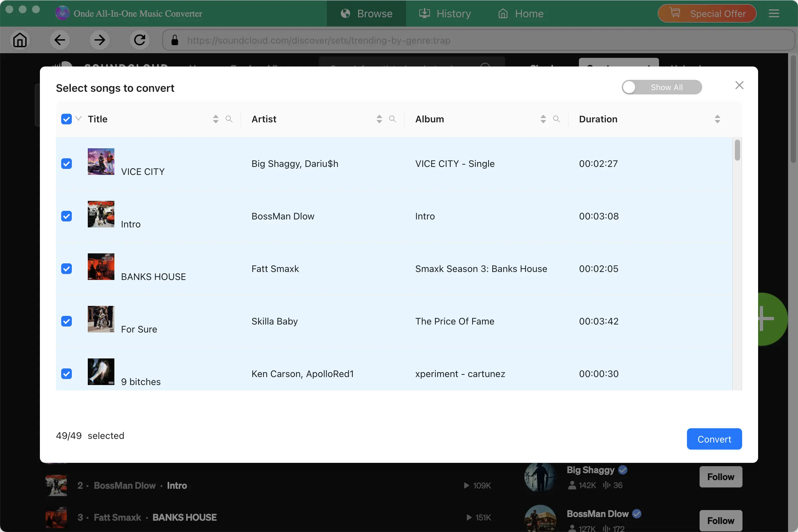The image size is (798, 532).
Task: Expand selection options chevron beside Title checkbox
Action: tap(79, 118)
